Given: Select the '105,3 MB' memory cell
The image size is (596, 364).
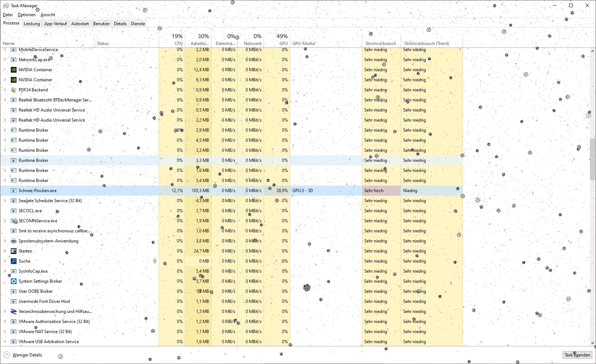Looking at the screenshot, I should coord(198,191).
